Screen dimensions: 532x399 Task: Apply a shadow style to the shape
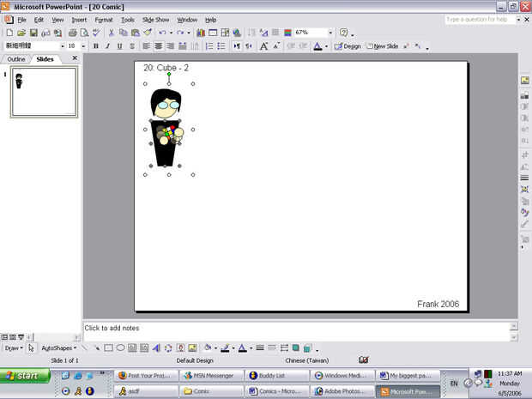click(296, 348)
